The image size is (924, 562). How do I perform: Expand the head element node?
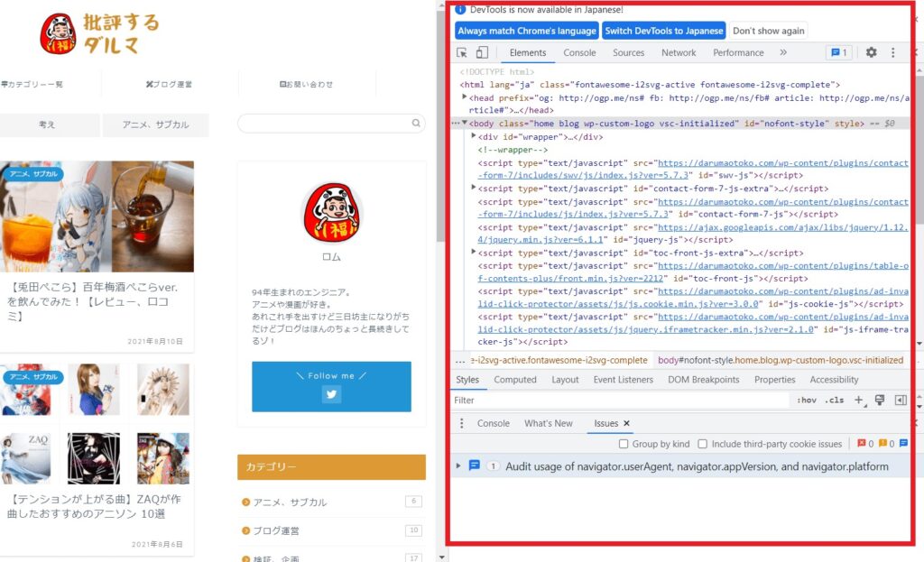pos(465,97)
